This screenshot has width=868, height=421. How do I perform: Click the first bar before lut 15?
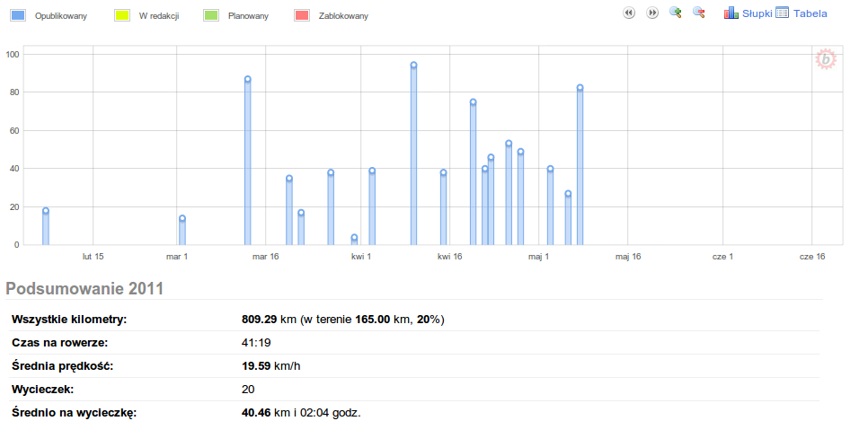(46, 227)
